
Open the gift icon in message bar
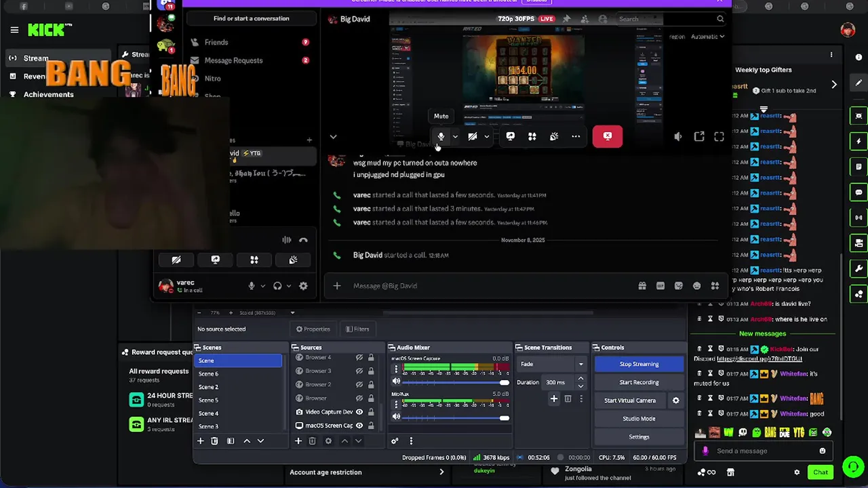pyautogui.click(x=642, y=286)
